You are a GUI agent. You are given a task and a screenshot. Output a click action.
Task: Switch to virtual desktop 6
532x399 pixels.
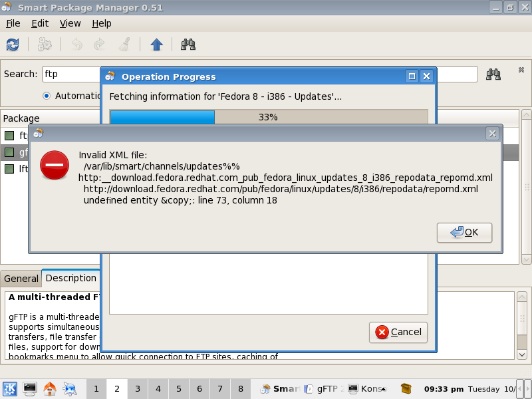199,389
